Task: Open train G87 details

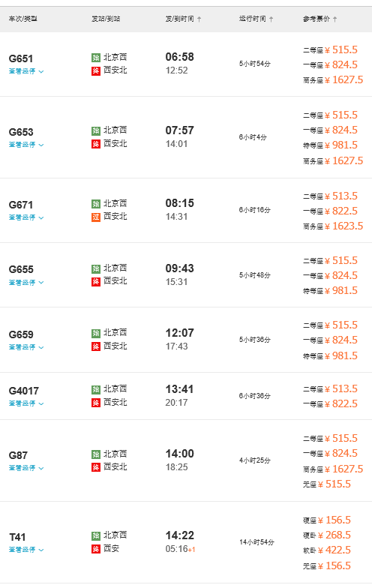Action: pyautogui.click(x=18, y=455)
